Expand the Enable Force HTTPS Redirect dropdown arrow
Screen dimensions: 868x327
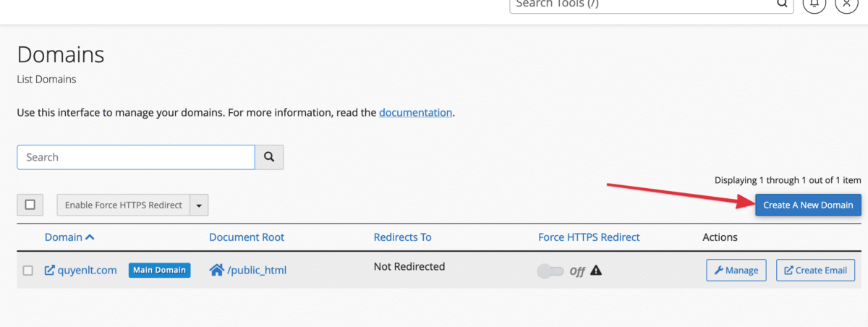click(199, 205)
